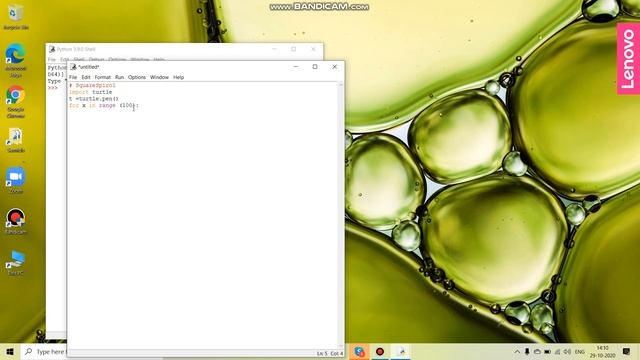The image size is (640, 360).
Task: Click the battery tray icon
Action: click(x=547, y=351)
